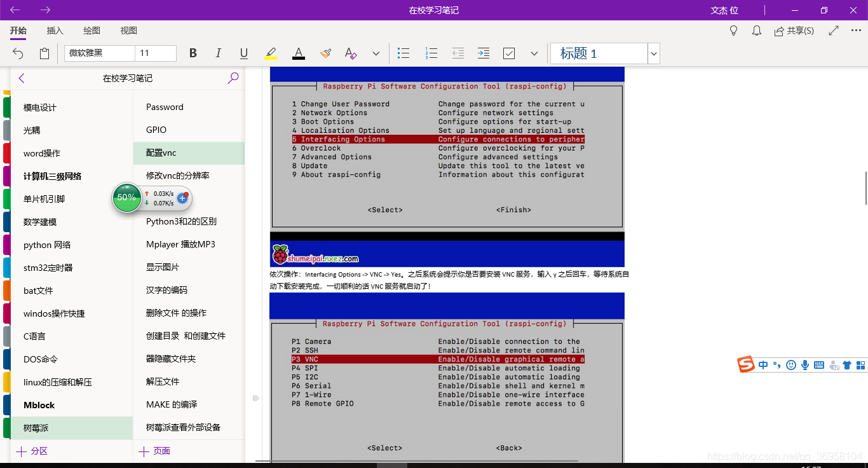Select the 树莓派 section
This screenshot has width=868, height=468.
click(x=72, y=428)
